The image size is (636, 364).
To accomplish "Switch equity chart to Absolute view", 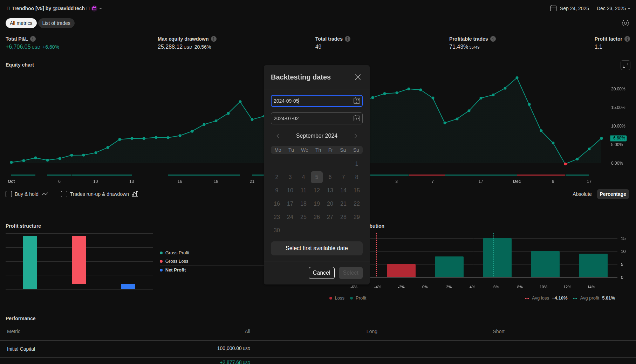I will (x=582, y=194).
